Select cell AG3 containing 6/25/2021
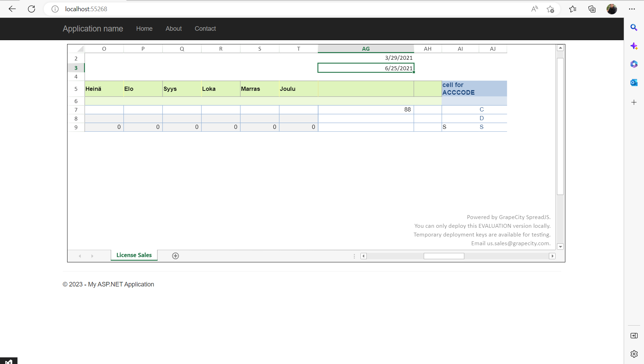Image resolution: width=644 pixels, height=364 pixels. coord(366,68)
